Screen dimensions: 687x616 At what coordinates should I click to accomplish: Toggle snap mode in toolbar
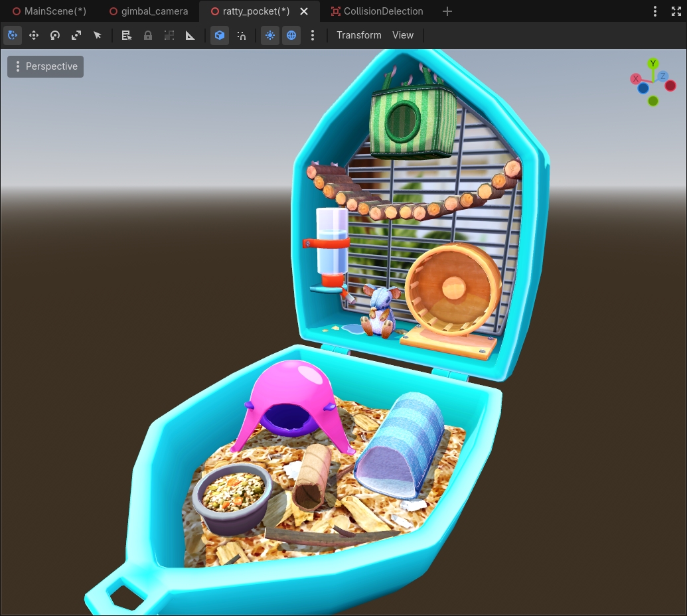point(242,35)
